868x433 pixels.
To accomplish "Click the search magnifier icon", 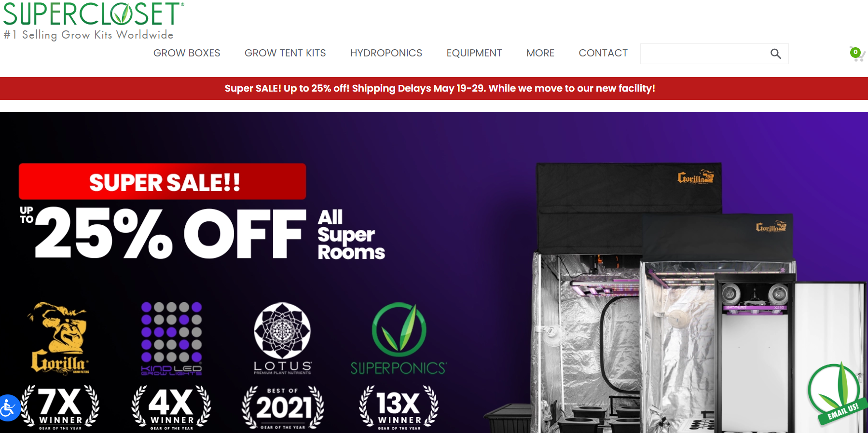I will click(x=775, y=54).
